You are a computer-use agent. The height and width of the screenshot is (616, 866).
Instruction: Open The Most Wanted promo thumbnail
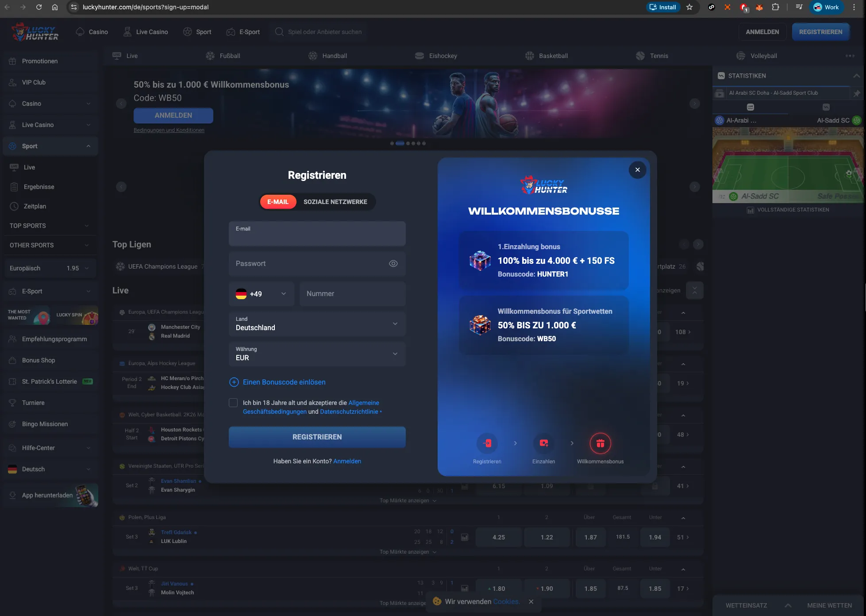tap(27, 315)
